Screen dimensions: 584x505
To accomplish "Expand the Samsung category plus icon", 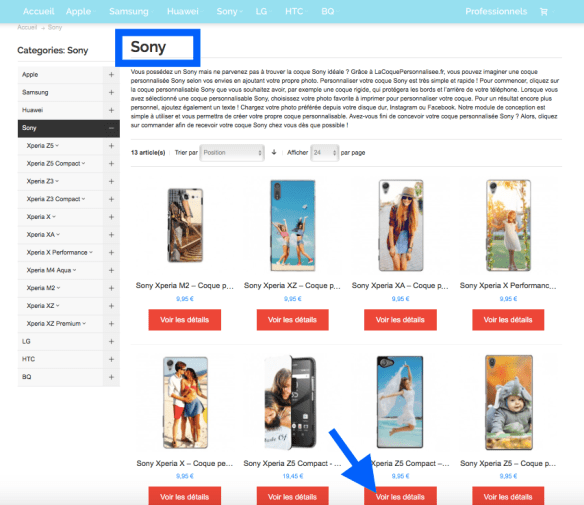I will (x=111, y=92).
